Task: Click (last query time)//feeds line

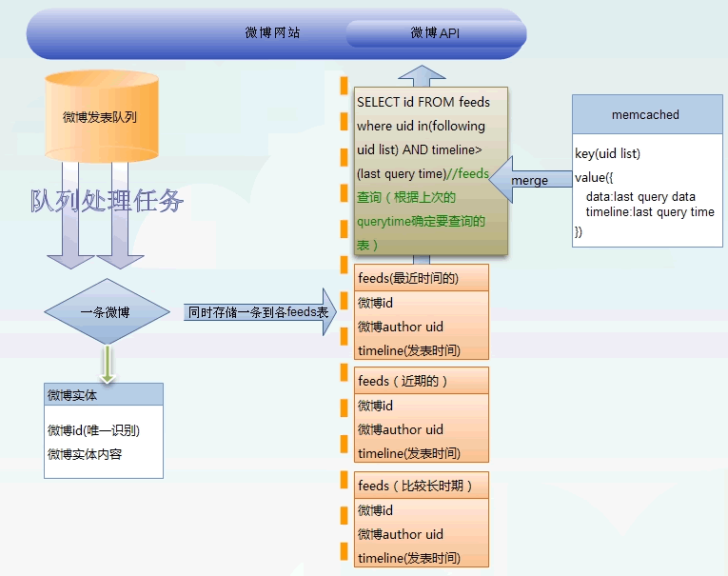Action: (x=423, y=173)
